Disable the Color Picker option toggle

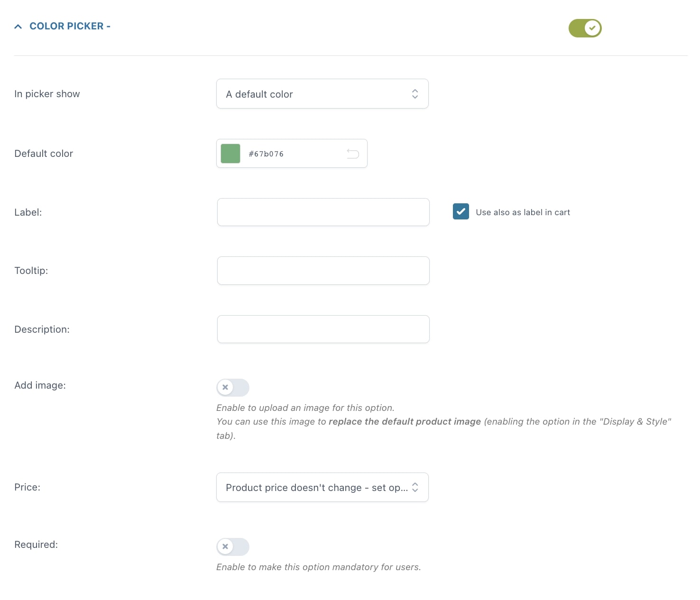(x=585, y=28)
